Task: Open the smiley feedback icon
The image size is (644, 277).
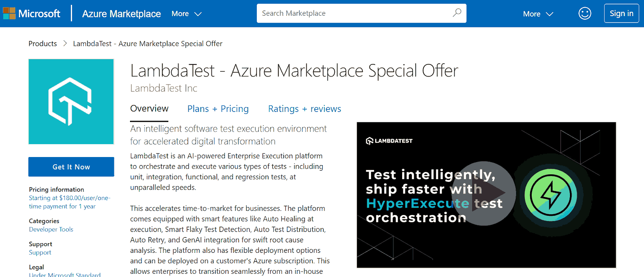Action: pyautogui.click(x=584, y=13)
